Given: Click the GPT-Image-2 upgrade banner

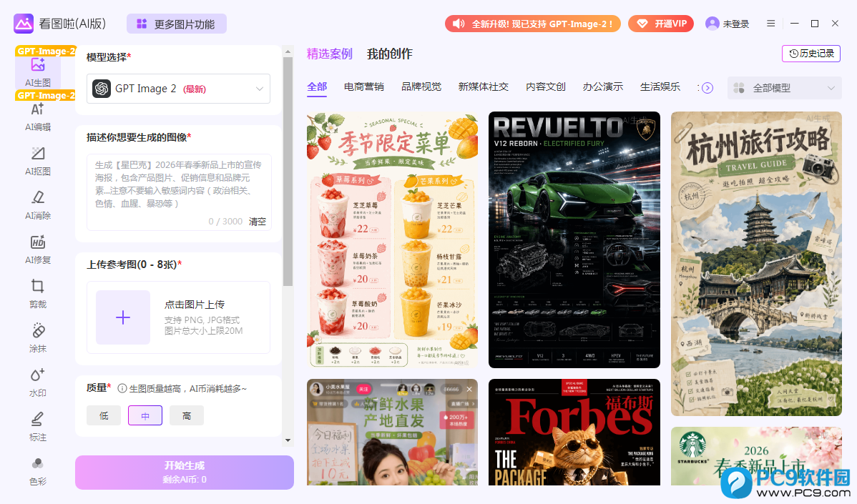Looking at the screenshot, I should tap(533, 24).
